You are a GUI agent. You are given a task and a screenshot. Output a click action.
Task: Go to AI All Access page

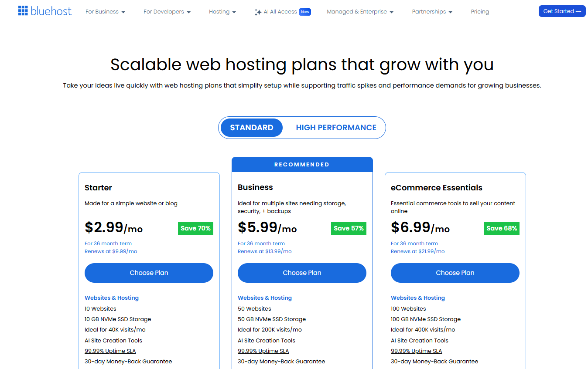click(x=280, y=12)
